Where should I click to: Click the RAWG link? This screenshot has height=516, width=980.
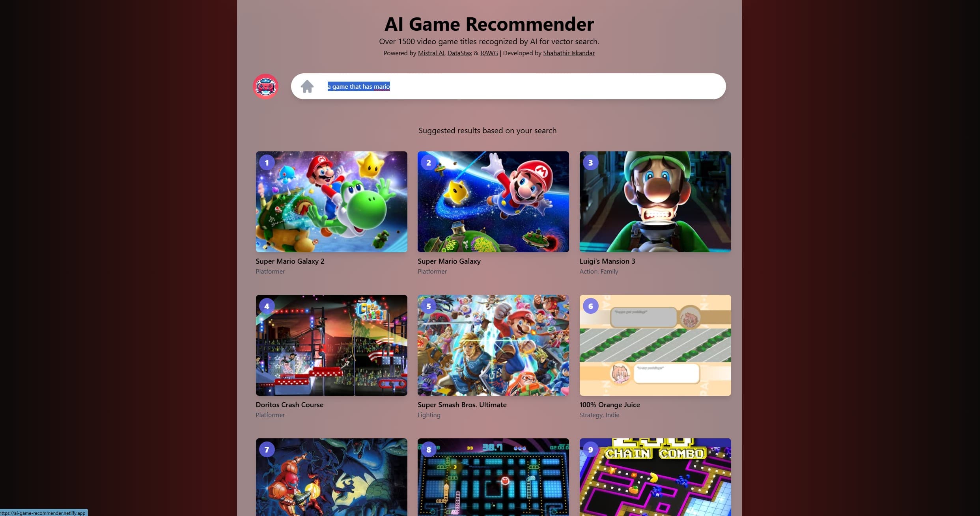(488, 53)
